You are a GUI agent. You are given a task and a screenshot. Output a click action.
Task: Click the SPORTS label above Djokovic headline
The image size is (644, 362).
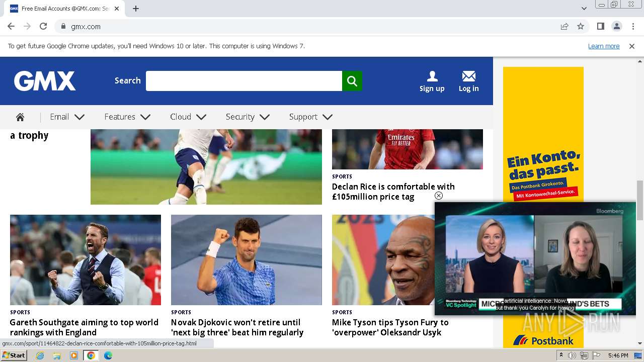pyautogui.click(x=181, y=312)
